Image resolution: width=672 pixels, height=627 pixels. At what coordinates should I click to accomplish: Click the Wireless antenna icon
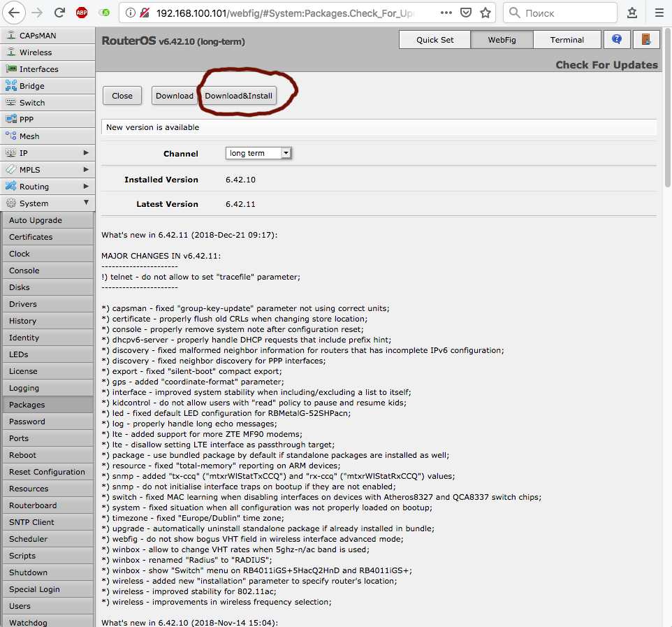[11, 52]
